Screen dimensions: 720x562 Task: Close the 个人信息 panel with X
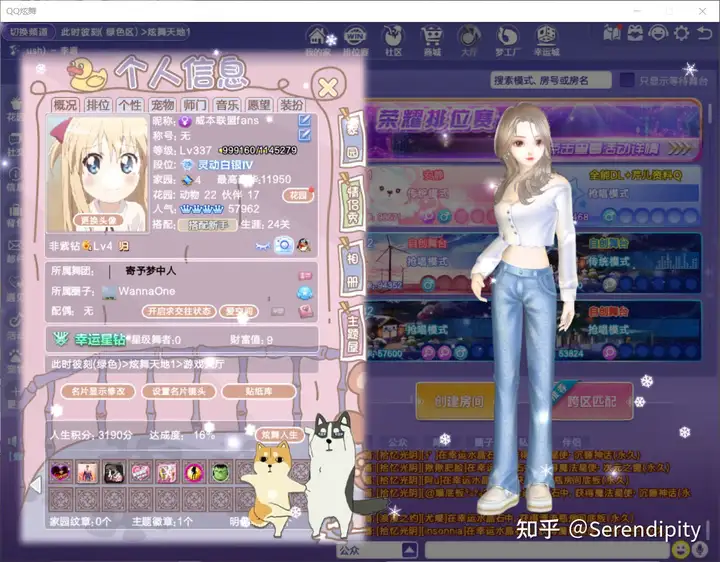[328, 87]
